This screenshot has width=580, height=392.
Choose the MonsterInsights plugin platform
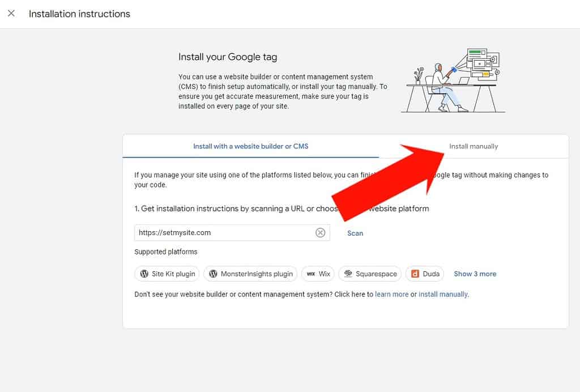pos(250,274)
